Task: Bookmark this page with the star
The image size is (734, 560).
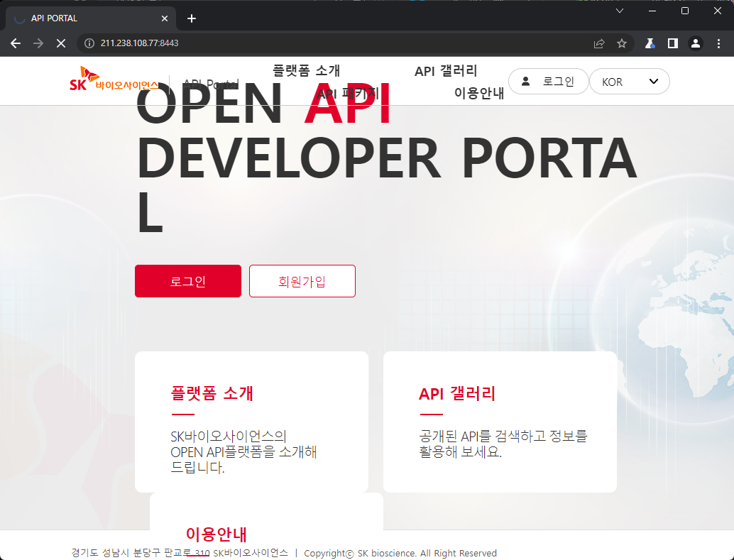Action: pos(622,43)
